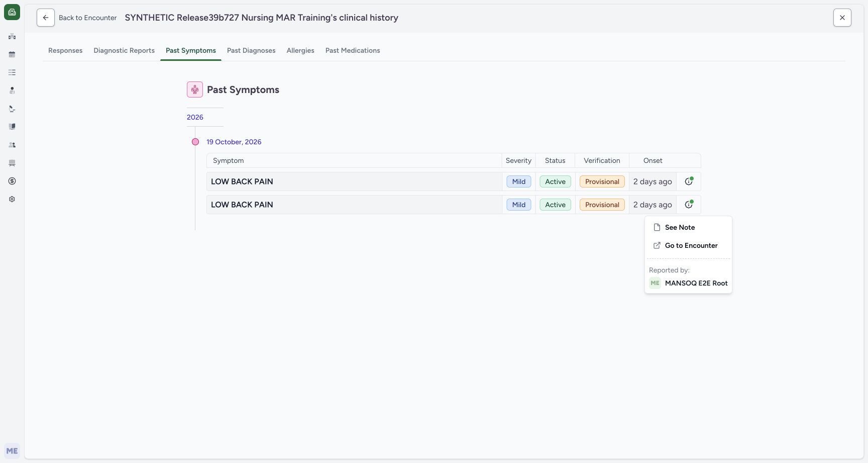This screenshot has height=463, width=868.
Task: Choose Go to Encounter from the popup
Action: (x=688, y=245)
